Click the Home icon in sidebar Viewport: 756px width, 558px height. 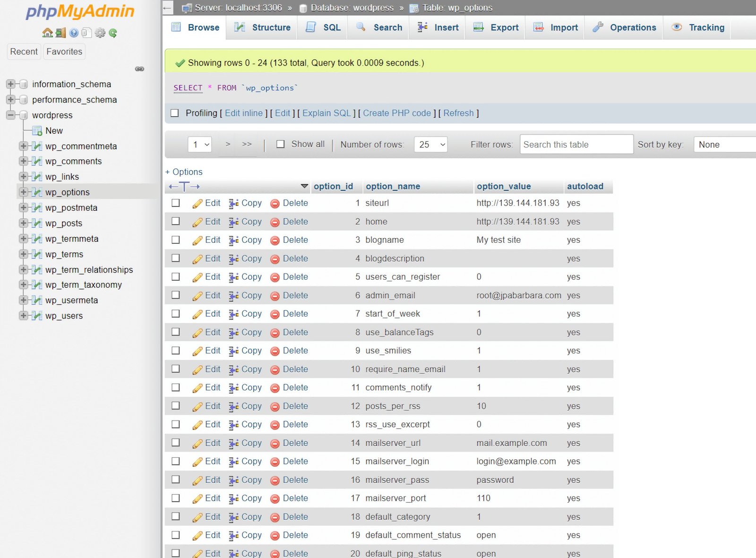47,33
